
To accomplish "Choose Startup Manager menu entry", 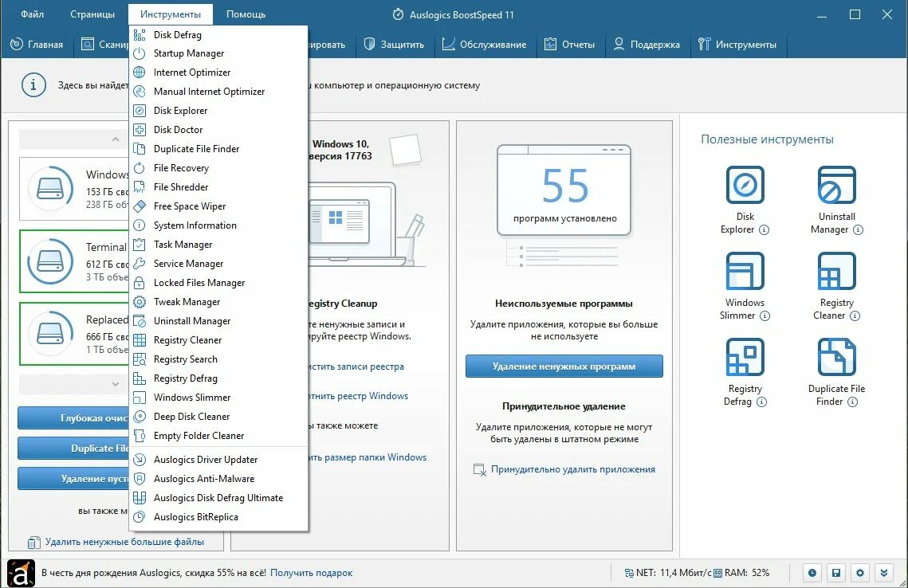I will (x=218, y=53).
